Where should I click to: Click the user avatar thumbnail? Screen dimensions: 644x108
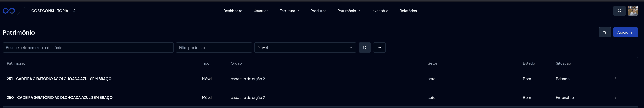pyautogui.click(x=633, y=11)
